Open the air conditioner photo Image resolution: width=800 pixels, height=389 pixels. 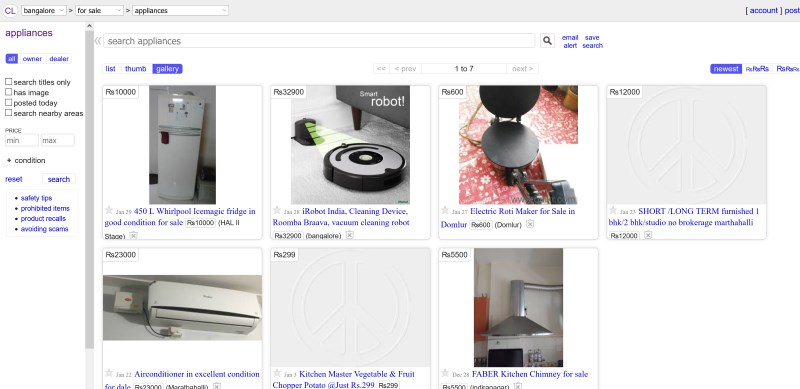(x=182, y=308)
